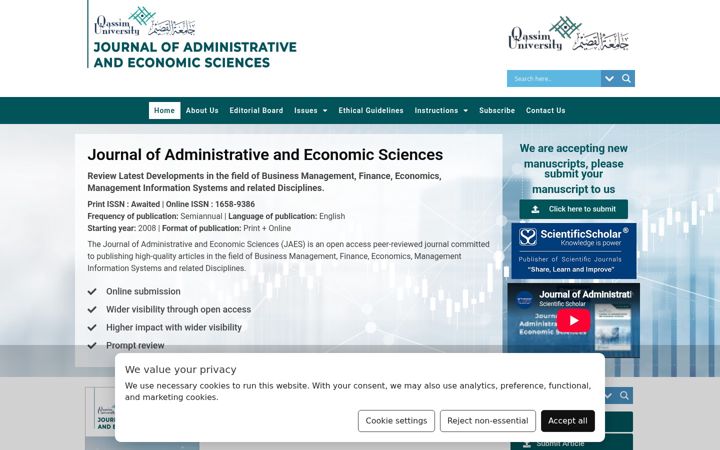Click 'Online submission' list text
Screen dimensions: 720x450
click(143, 292)
